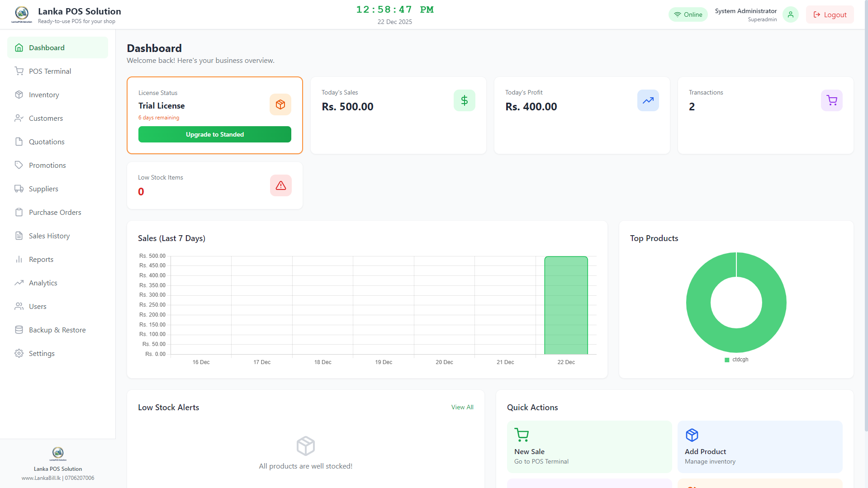868x488 pixels.
Task: Click the Online status indicator
Action: click(x=688, y=14)
